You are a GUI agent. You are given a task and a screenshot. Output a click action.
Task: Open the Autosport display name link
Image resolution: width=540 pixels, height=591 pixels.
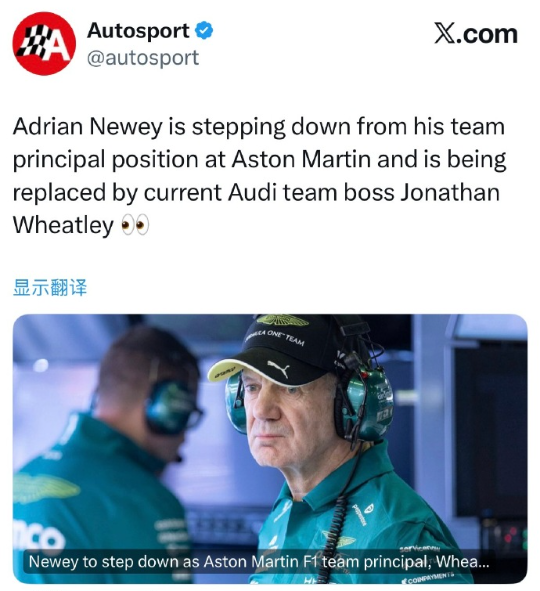(x=138, y=31)
